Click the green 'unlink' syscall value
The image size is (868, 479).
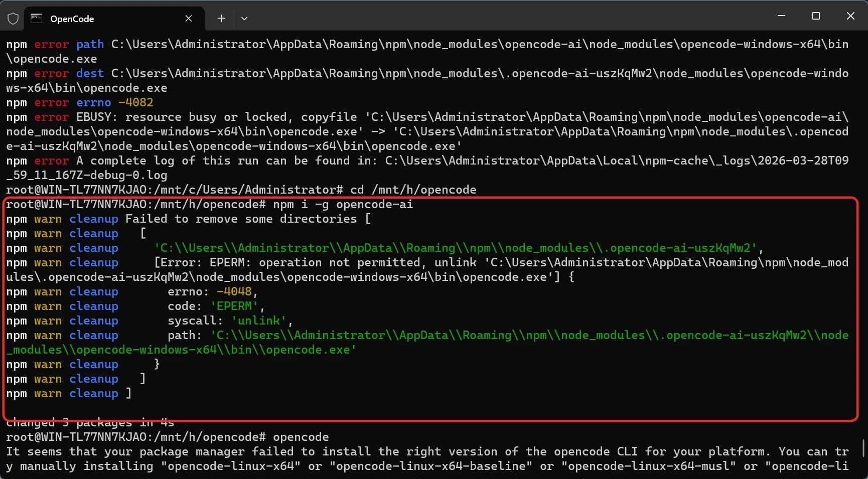(259, 321)
